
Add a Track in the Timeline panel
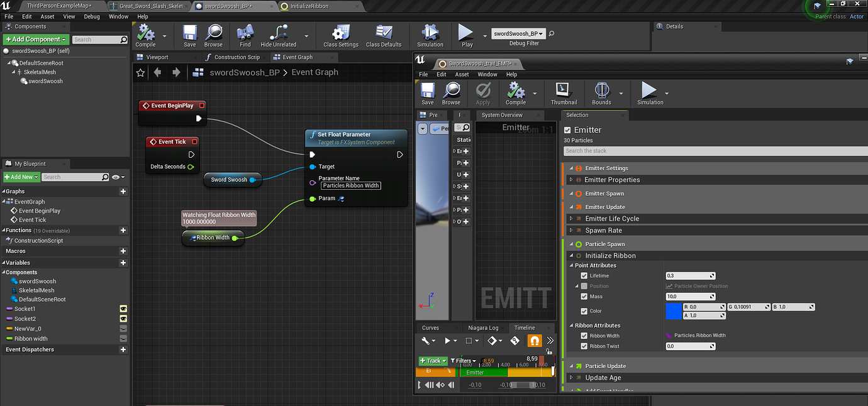click(432, 361)
